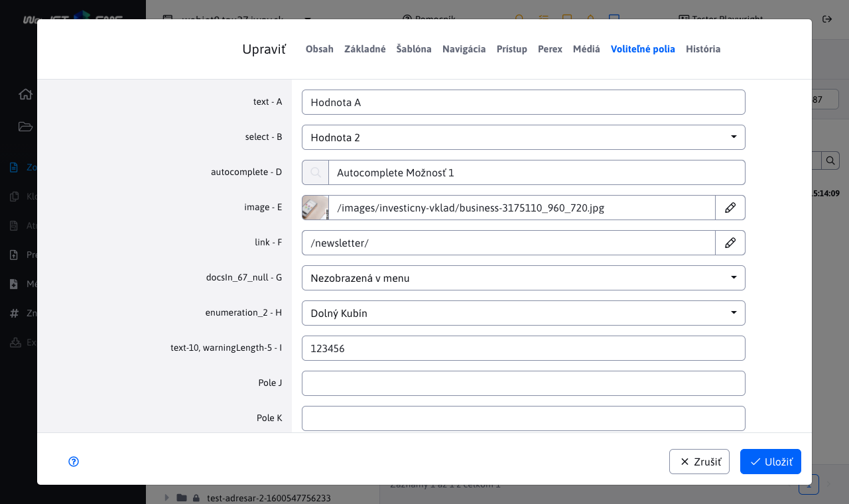Click the help question mark icon
Screen dimensions: 849x504
pyautogui.click(x=74, y=462)
